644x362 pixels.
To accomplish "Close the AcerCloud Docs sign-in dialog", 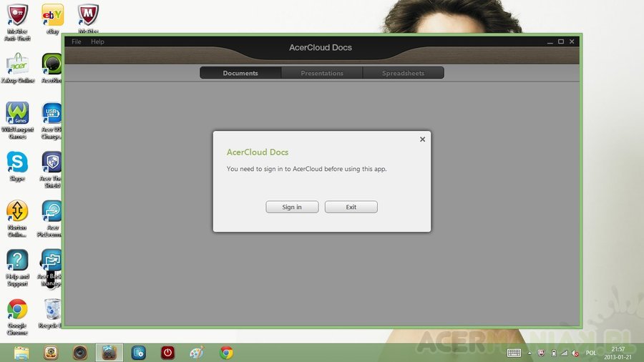I will pos(422,140).
